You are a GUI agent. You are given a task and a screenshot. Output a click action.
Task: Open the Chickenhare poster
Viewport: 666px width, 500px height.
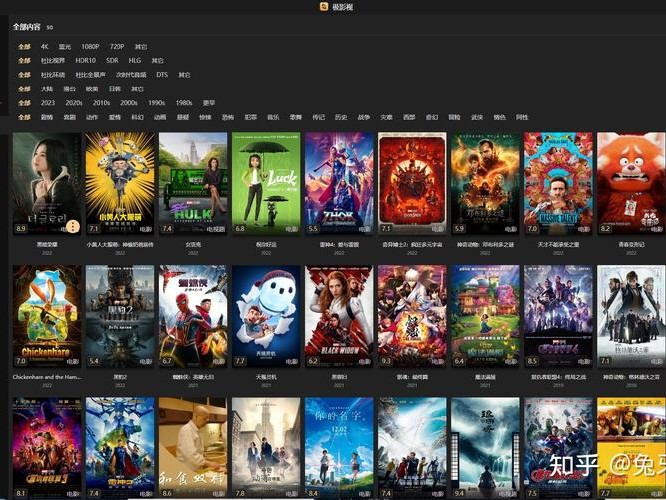[47, 316]
